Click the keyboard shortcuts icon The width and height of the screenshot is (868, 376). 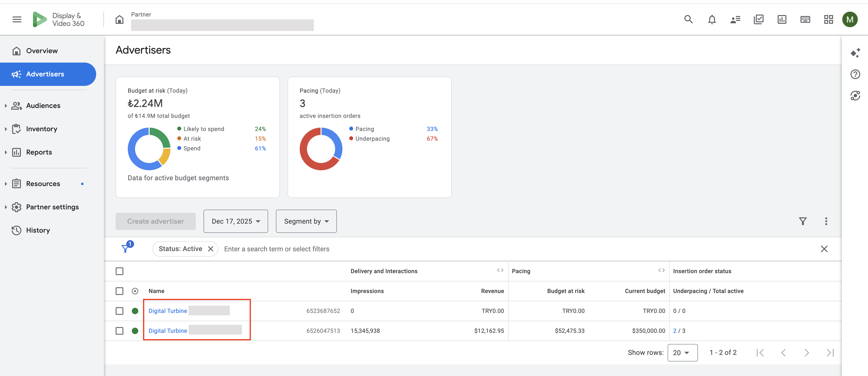(805, 19)
